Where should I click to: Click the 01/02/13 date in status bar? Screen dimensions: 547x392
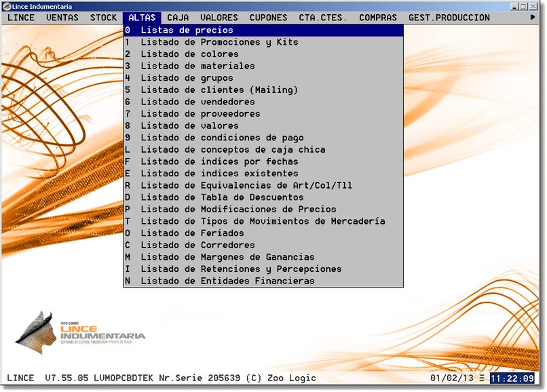(x=452, y=378)
